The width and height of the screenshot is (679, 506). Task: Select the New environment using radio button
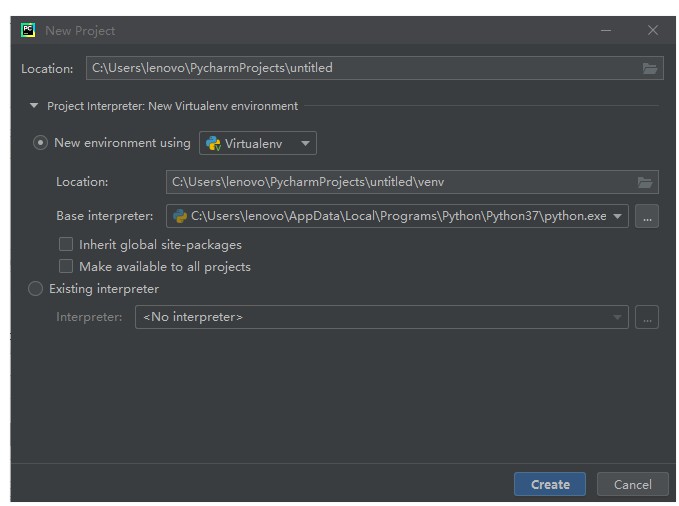click(x=40, y=143)
